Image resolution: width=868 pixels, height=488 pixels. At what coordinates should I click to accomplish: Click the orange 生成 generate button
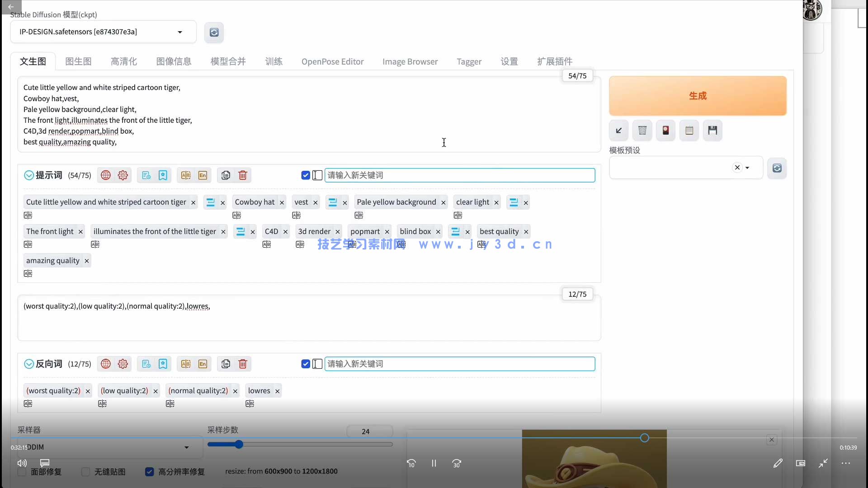698,96
